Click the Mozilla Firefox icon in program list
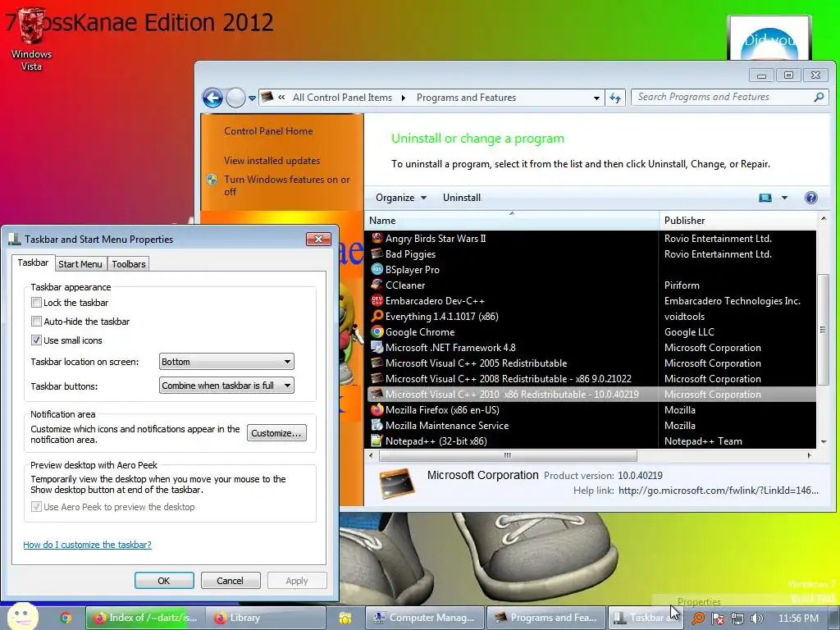This screenshot has width=840, height=630. [377, 410]
